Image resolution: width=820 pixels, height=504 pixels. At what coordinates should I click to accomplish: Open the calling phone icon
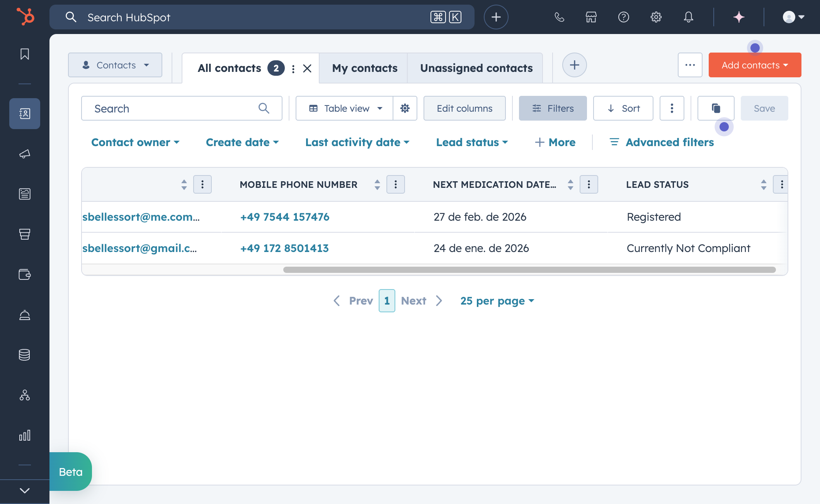pos(559,17)
